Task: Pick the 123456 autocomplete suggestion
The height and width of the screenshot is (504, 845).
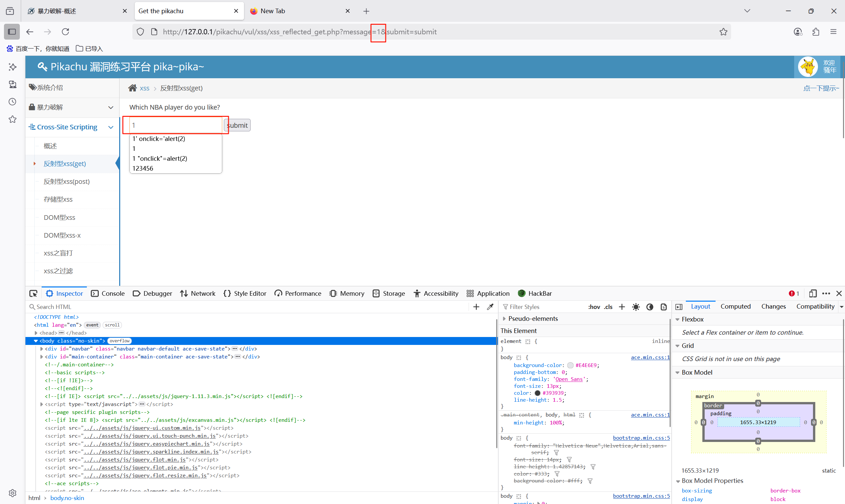Action: coord(176,168)
